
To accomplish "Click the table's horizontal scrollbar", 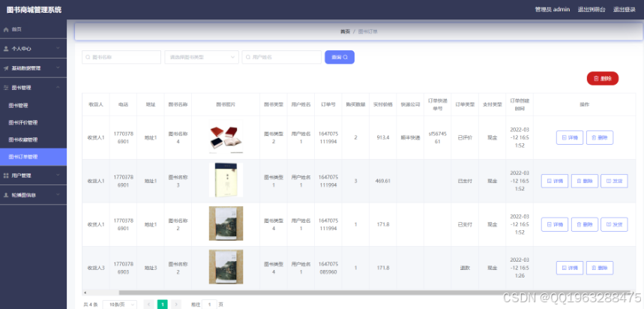I will coord(376,292).
